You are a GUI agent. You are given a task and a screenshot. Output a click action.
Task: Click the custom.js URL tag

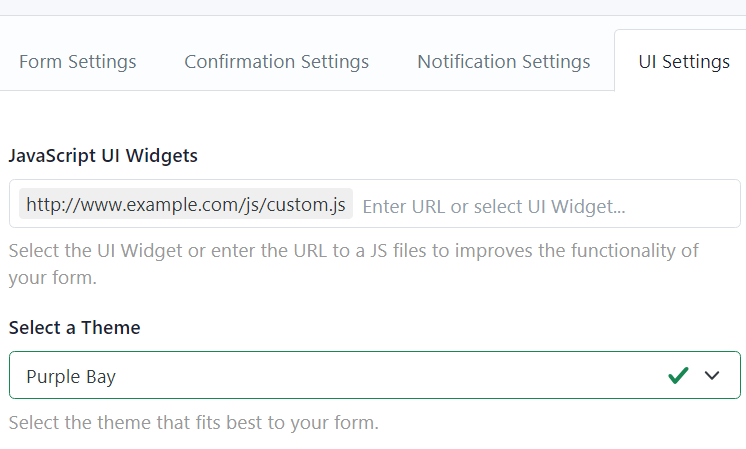pos(186,205)
